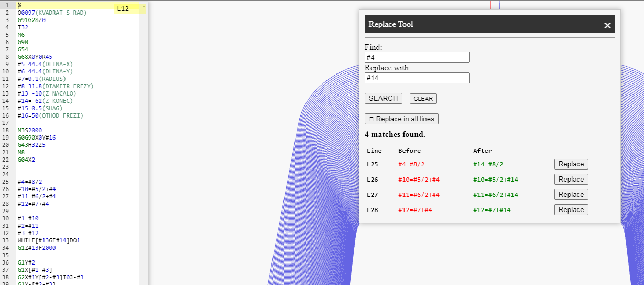
Task: Click the Replace Tool title bar
Action: [490, 24]
